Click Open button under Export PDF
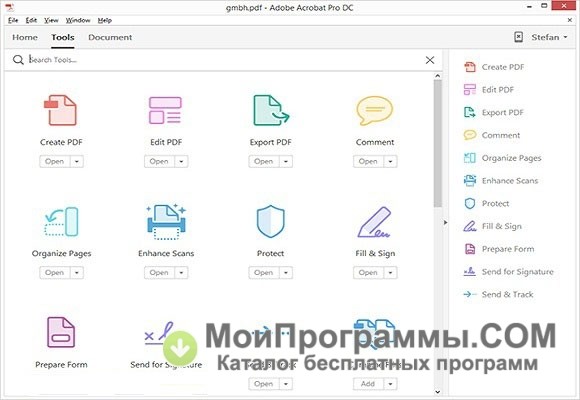The image size is (580, 400). tap(264, 161)
